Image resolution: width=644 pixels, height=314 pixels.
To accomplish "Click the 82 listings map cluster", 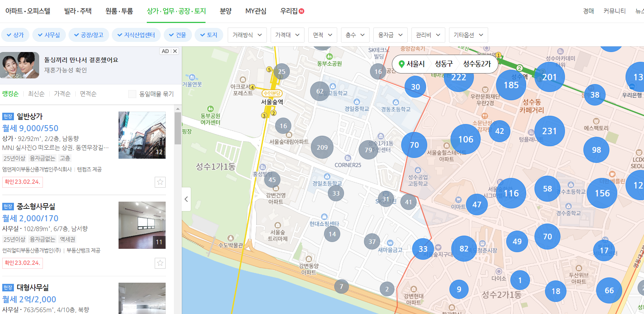I will [x=464, y=249].
